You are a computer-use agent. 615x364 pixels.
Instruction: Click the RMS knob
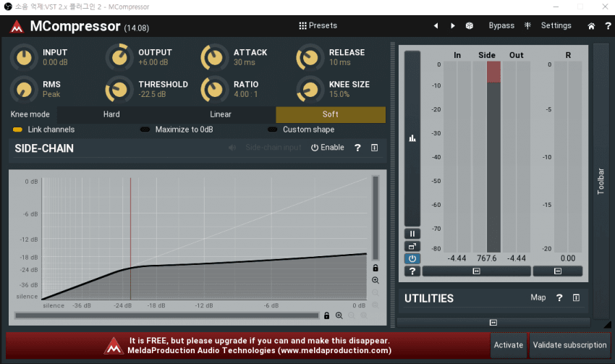(x=24, y=90)
